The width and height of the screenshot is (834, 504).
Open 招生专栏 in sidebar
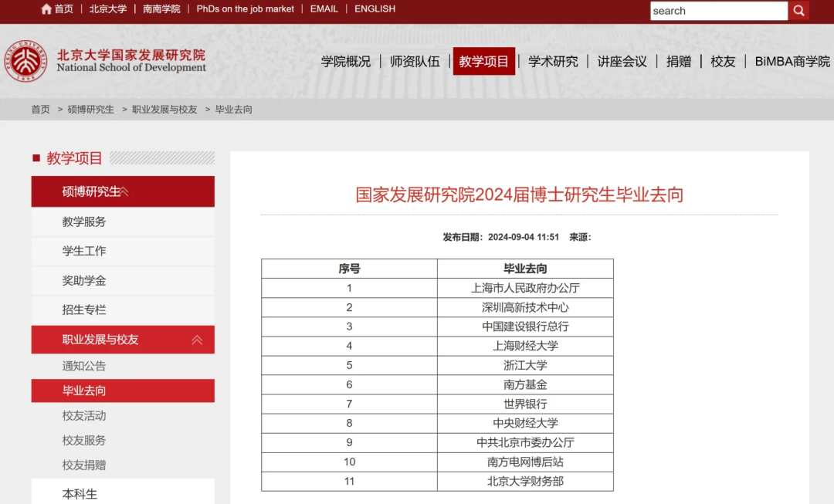click(x=123, y=310)
